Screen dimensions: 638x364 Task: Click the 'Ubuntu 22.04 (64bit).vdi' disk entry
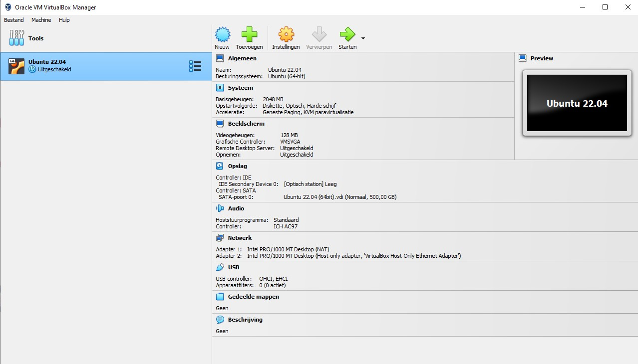[340, 197]
